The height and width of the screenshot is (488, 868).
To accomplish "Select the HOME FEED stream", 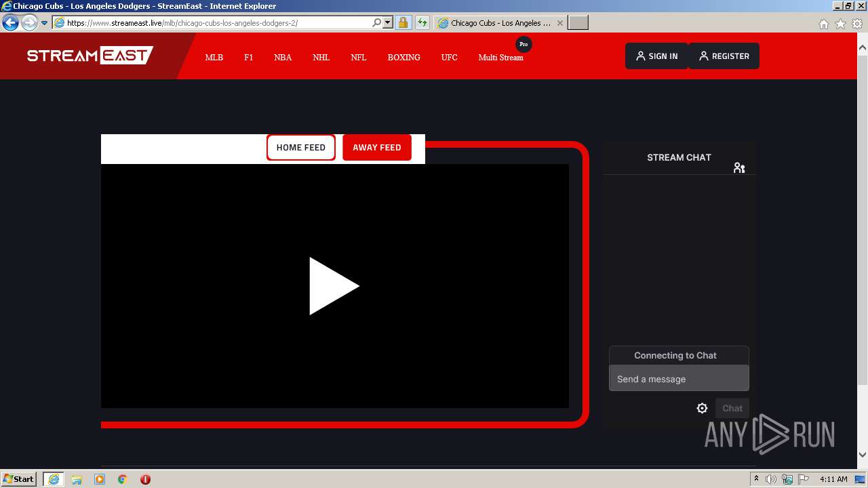I will point(301,147).
